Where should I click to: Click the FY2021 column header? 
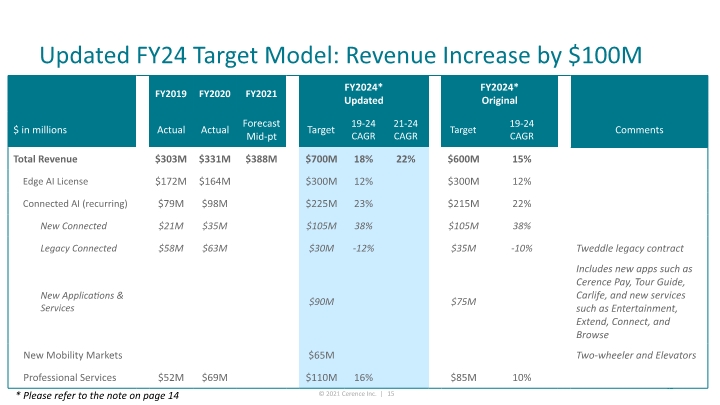(x=261, y=94)
